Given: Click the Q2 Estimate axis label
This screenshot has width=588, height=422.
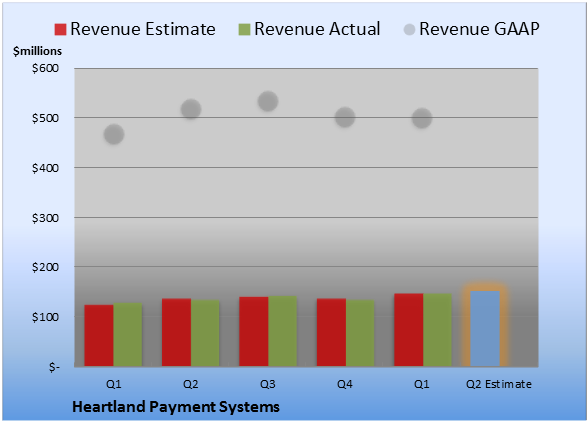Looking at the screenshot, I should (x=499, y=384).
